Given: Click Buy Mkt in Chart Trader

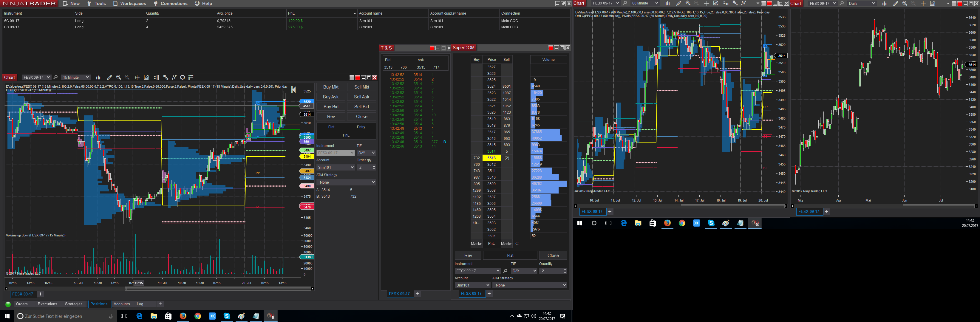Looking at the screenshot, I should click(331, 87).
